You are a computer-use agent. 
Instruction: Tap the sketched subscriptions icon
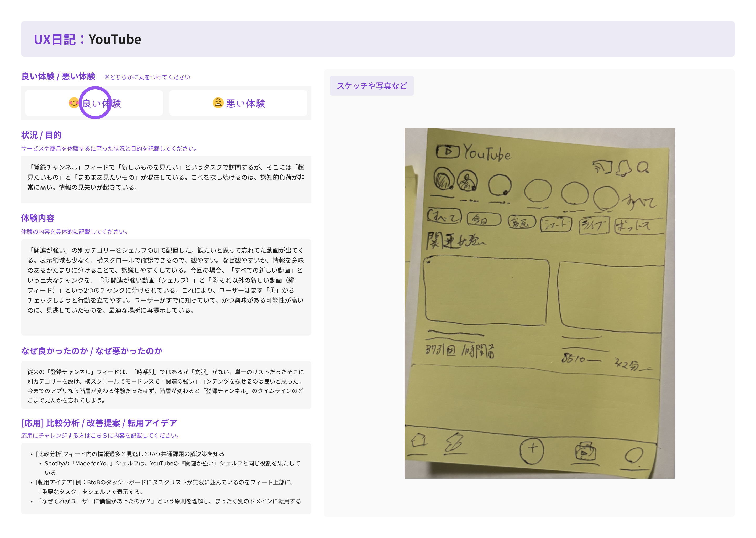click(x=585, y=452)
